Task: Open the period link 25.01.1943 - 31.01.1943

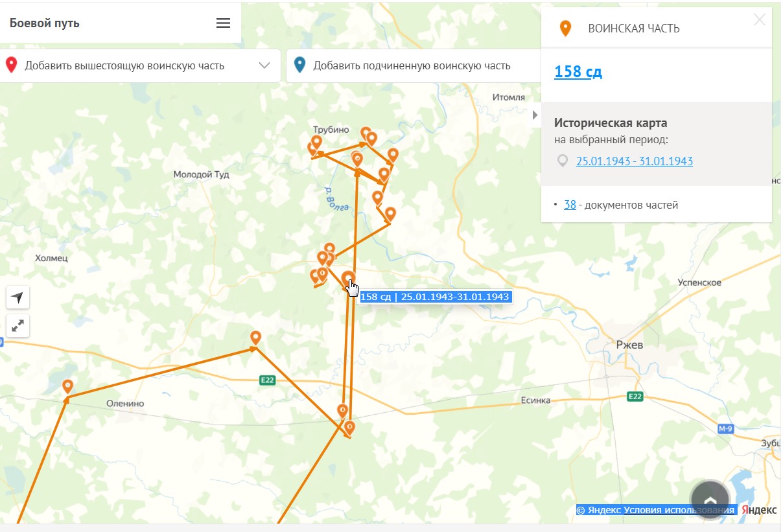Action: [634, 161]
